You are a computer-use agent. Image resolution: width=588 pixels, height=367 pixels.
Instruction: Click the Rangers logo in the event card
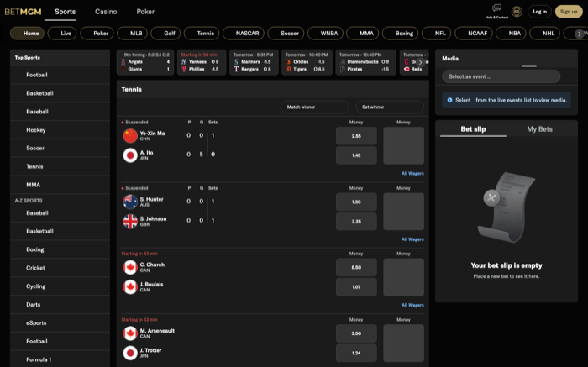click(x=236, y=69)
